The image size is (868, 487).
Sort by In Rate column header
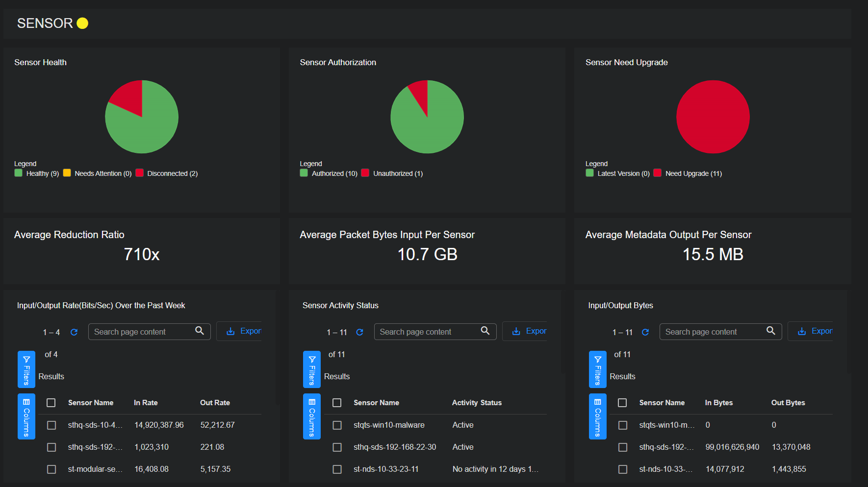click(x=146, y=403)
